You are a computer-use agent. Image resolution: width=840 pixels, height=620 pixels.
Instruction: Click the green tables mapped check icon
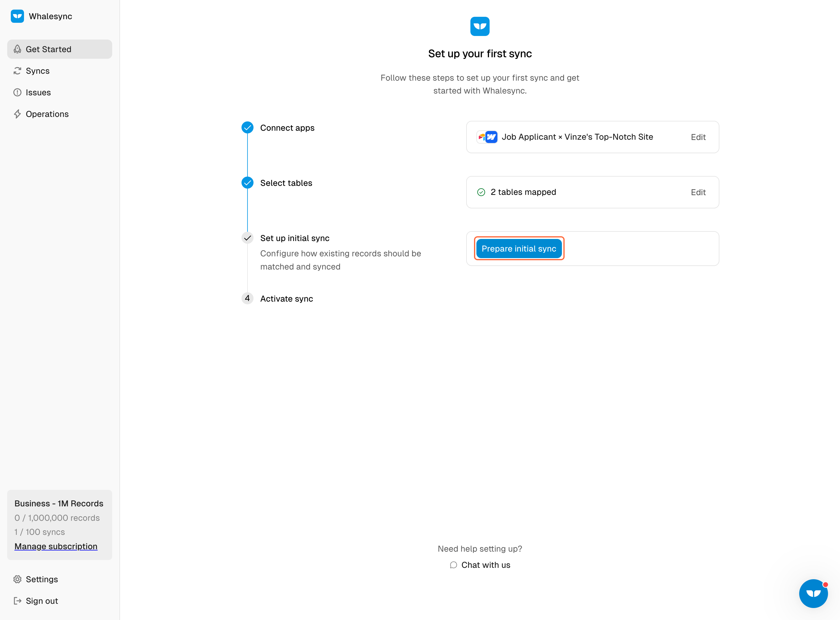tap(481, 192)
